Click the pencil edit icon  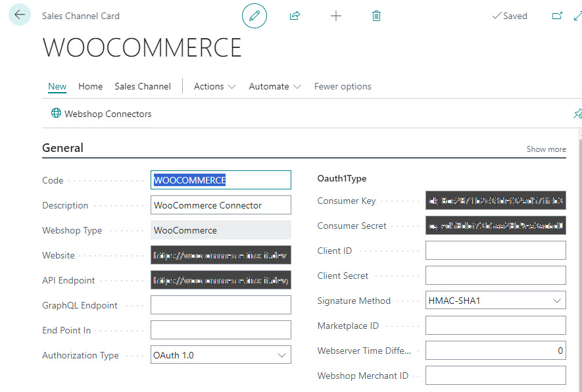pyautogui.click(x=255, y=16)
